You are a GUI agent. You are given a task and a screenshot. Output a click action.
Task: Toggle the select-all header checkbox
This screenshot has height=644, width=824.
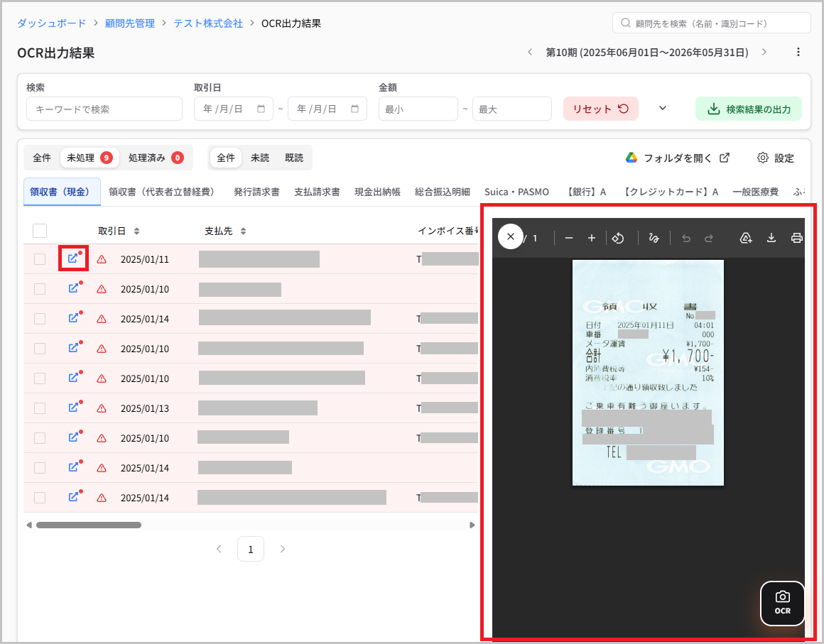39,231
